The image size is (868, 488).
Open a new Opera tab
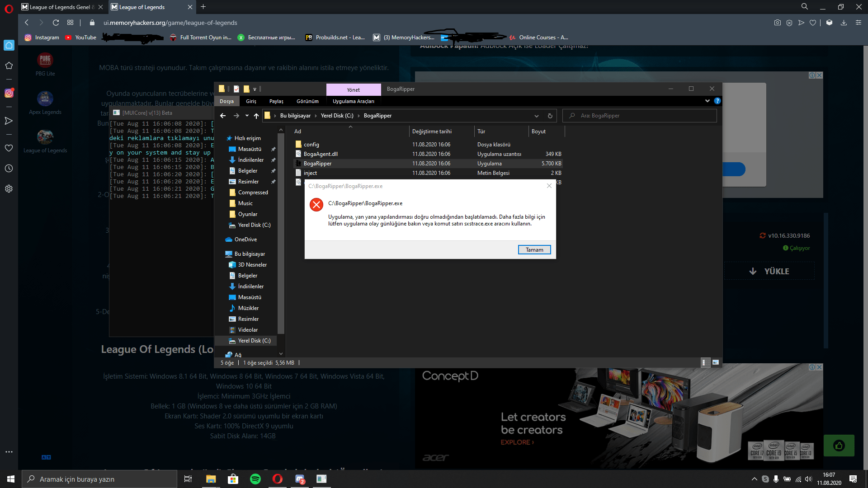click(203, 7)
